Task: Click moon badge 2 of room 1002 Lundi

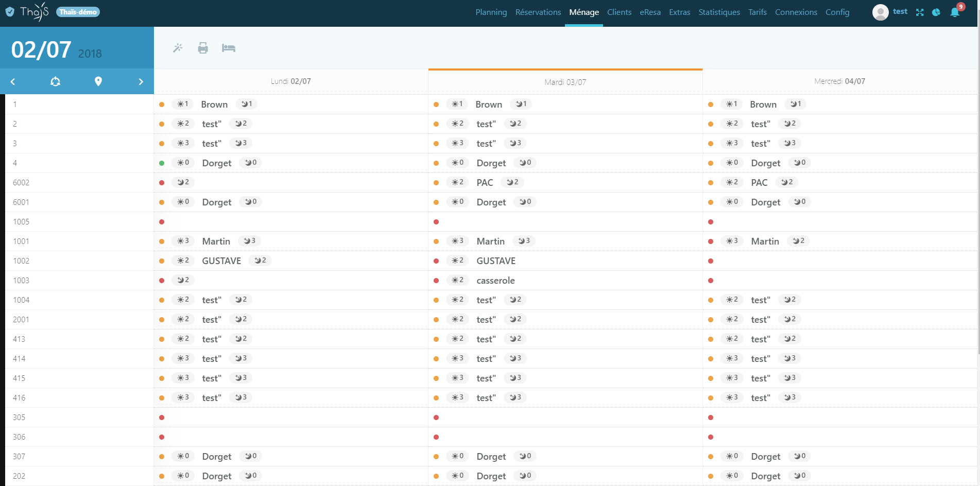Action: [x=260, y=261]
